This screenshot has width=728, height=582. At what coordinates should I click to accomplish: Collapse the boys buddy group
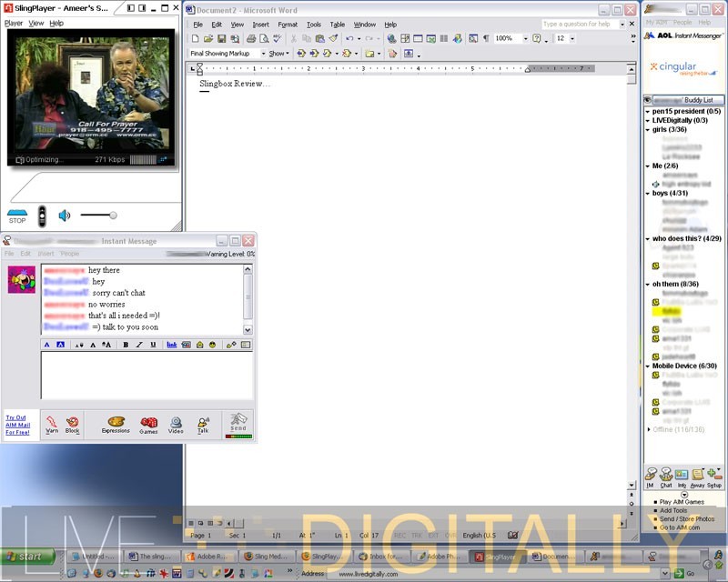[648, 193]
